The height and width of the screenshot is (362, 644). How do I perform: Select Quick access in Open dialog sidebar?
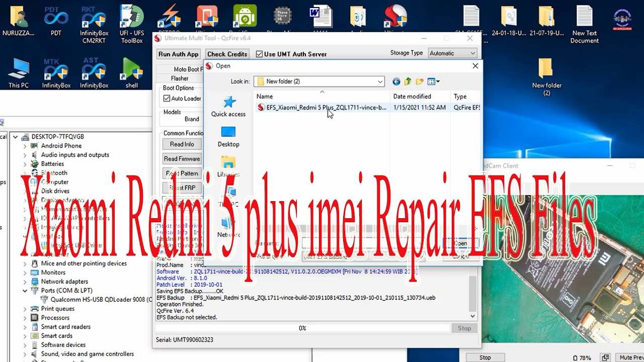[x=228, y=106]
